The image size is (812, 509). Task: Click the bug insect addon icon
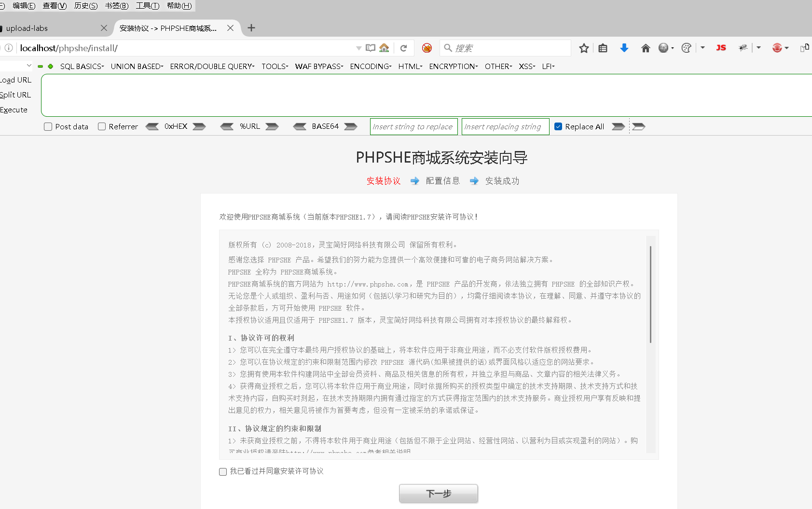[x=743, y=48]
